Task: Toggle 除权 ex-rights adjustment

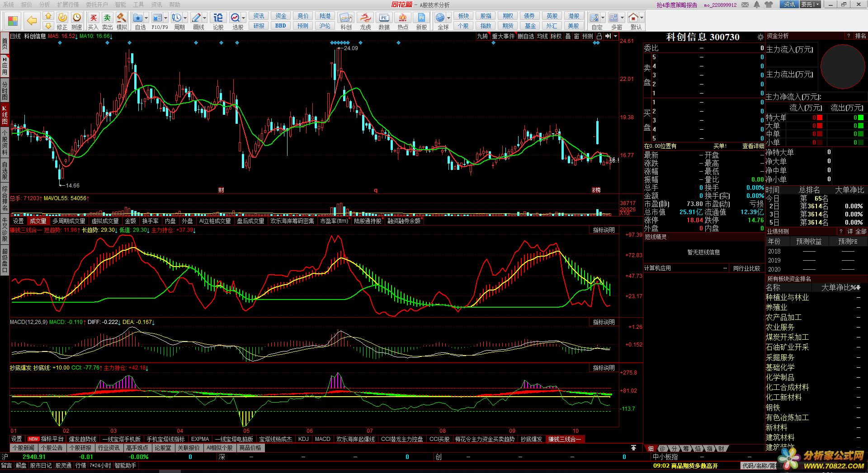Action: tap(556, 36)
